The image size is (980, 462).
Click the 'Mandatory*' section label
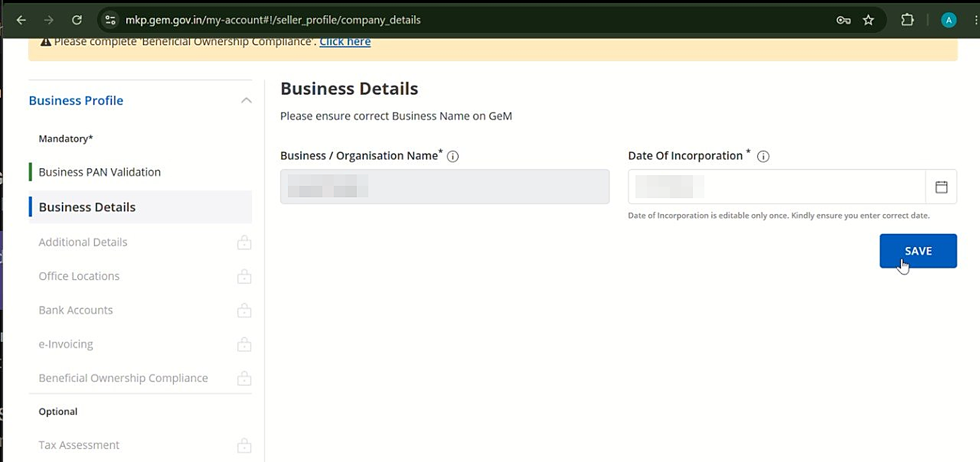coord(66,139)
